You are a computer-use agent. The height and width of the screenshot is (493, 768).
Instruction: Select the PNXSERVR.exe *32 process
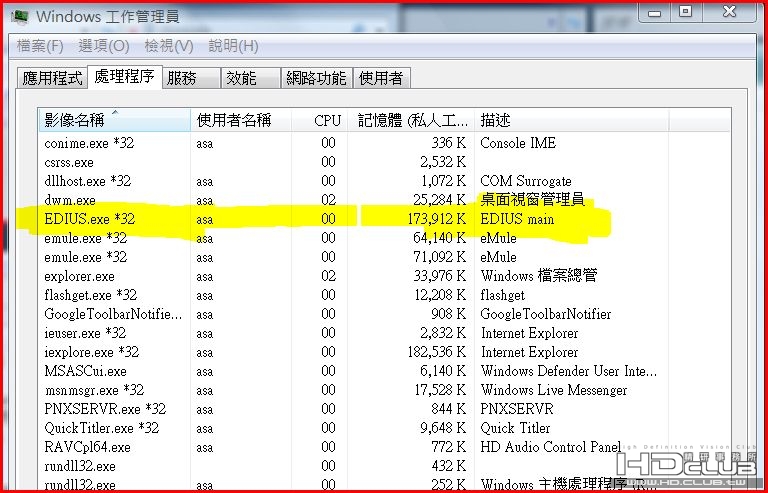[x=383, y=409]
